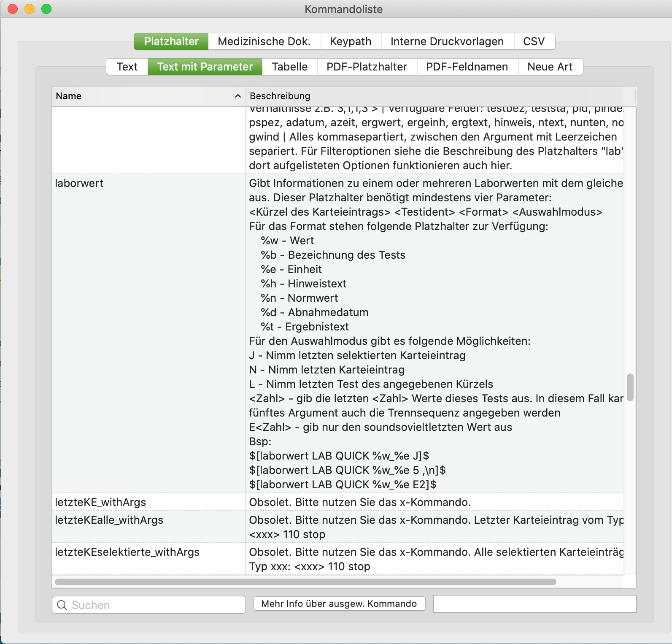Minimize the Kommandoliste window
The width and height of the screenshot is (672, 644).
(x=30, y=9)
